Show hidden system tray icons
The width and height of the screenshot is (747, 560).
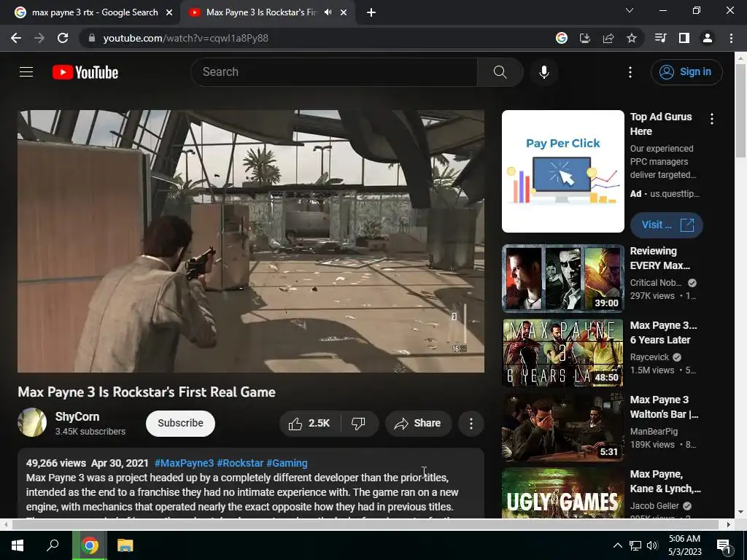pos(617,545)
